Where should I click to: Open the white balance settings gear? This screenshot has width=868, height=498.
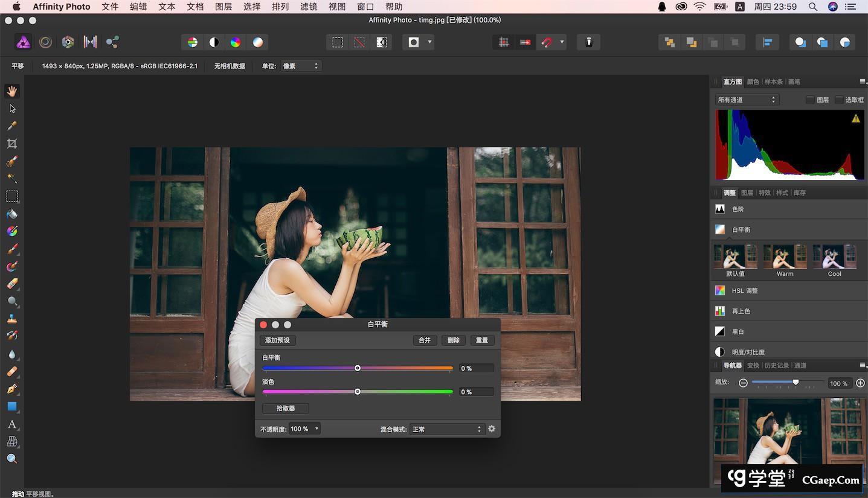coord(492,429)
